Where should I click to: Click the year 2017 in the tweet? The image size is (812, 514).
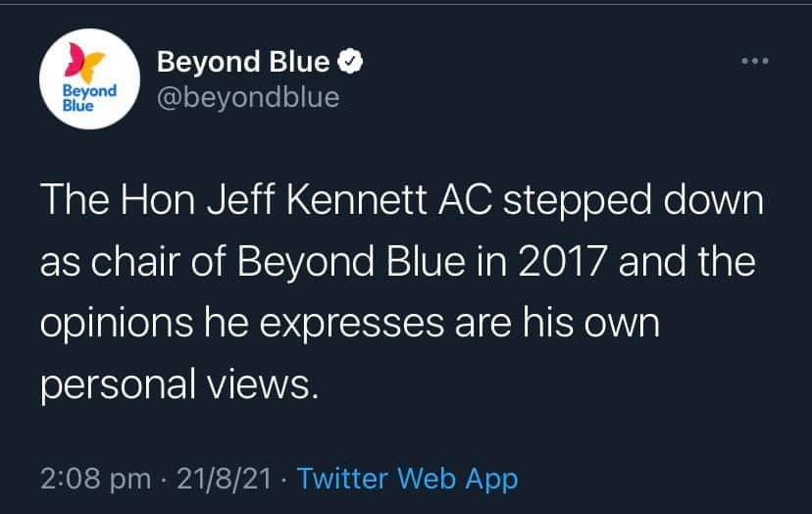(x=562, y=261)
